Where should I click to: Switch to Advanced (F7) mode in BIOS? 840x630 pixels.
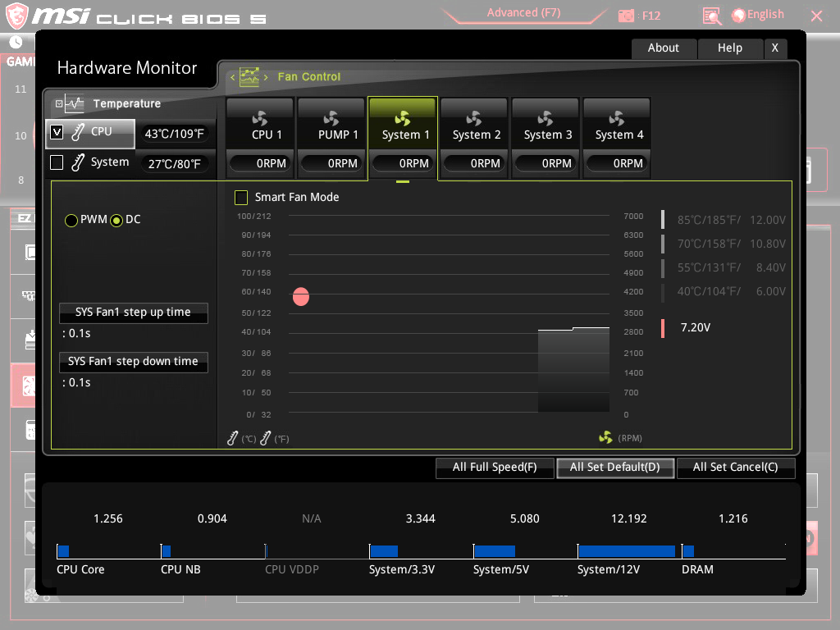point(523,13)
